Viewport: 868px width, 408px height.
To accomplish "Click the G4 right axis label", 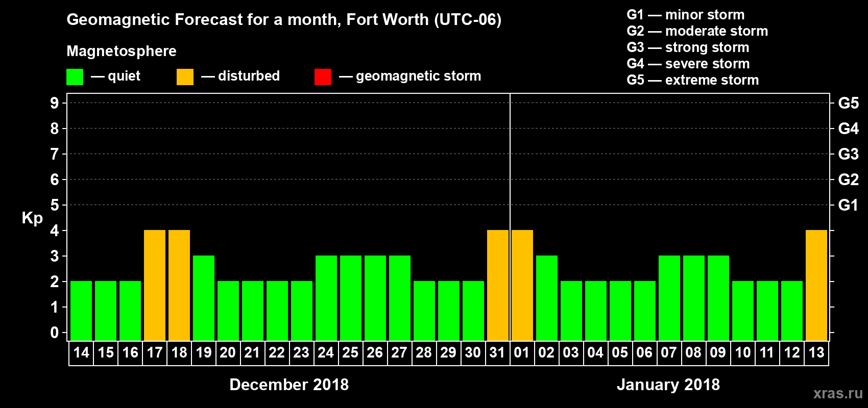I will pyautogui.click(x=849, y=129).
